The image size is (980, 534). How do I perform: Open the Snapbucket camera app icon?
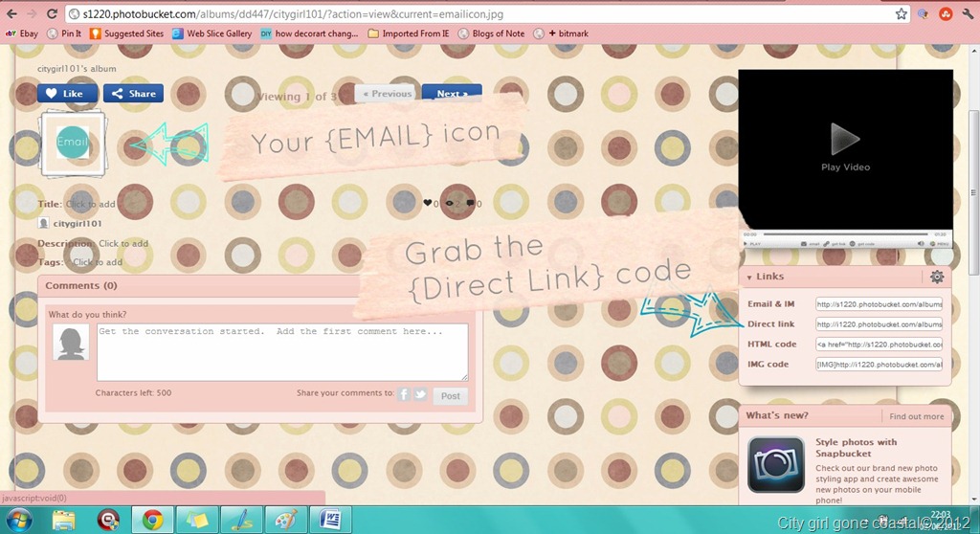pyautogui.click(x=775, y=464)
